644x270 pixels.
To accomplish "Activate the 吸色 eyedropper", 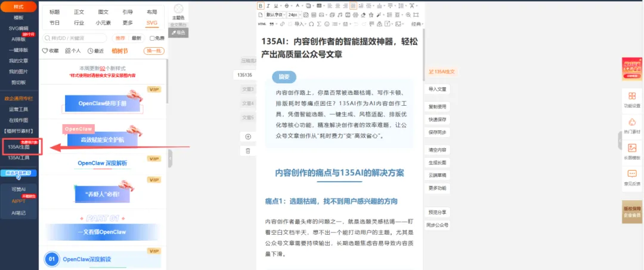I will coord(178,32).
